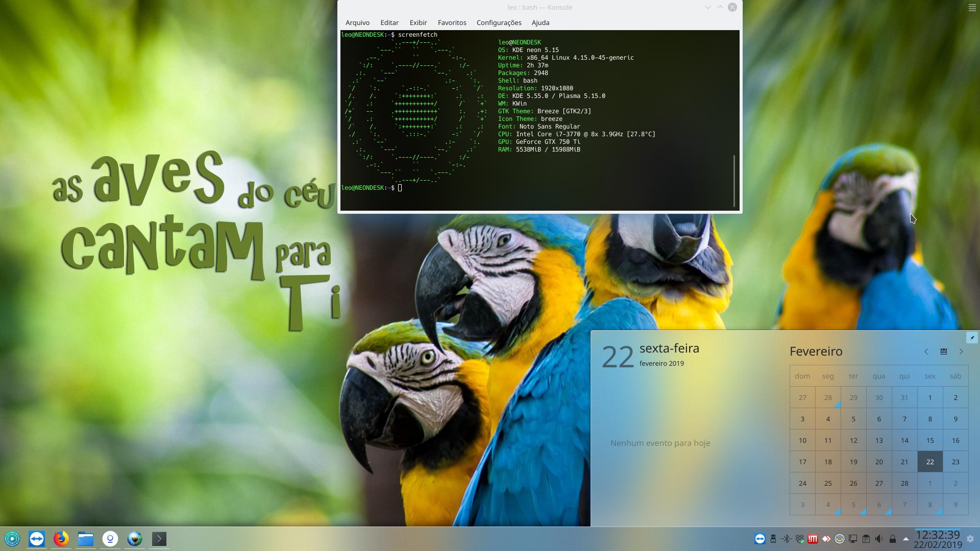Screen dimensions: 980x551
Task: Pin the calendar popup open
Action: click(972, 338)
